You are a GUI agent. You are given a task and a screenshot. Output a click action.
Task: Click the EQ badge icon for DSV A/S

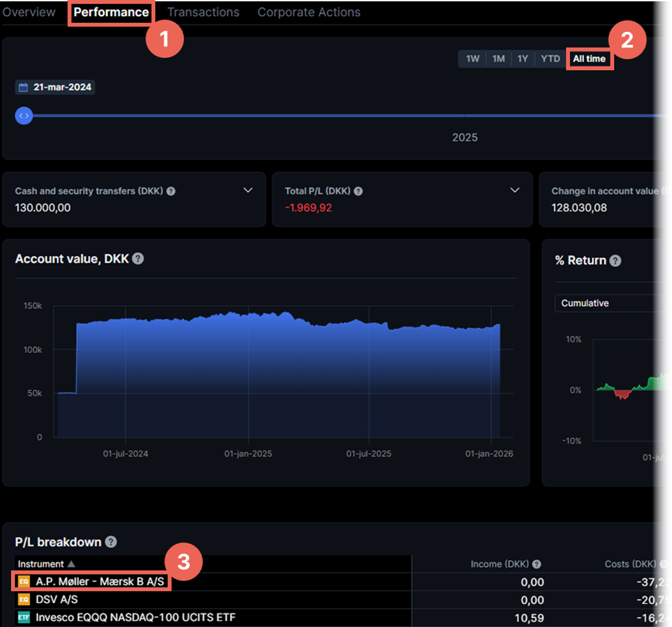point(24,599)
